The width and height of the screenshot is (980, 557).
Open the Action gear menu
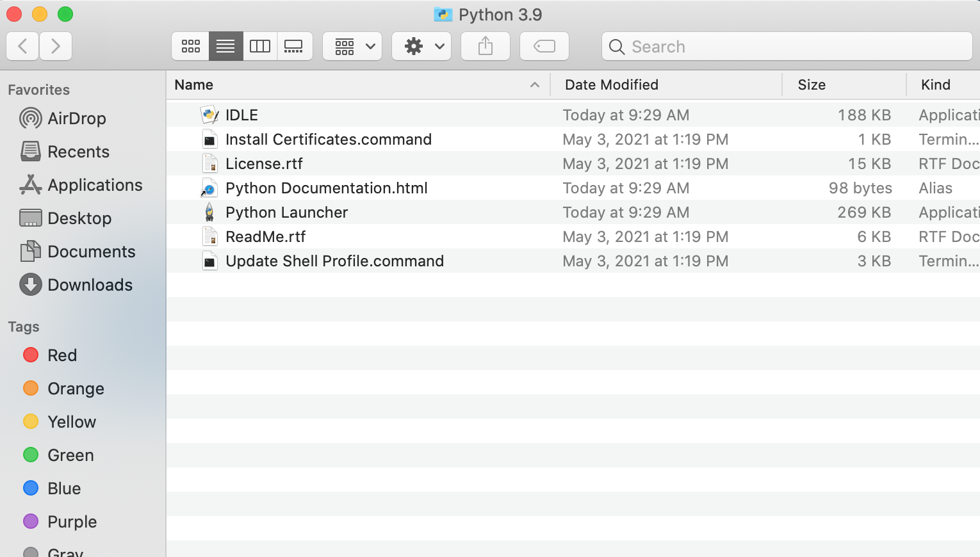click(x=421, y=46)
